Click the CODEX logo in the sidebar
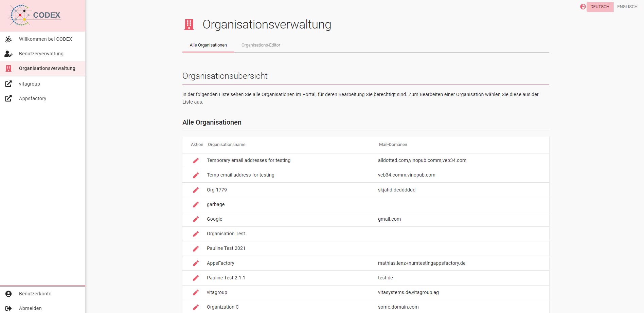 point(34,15)
